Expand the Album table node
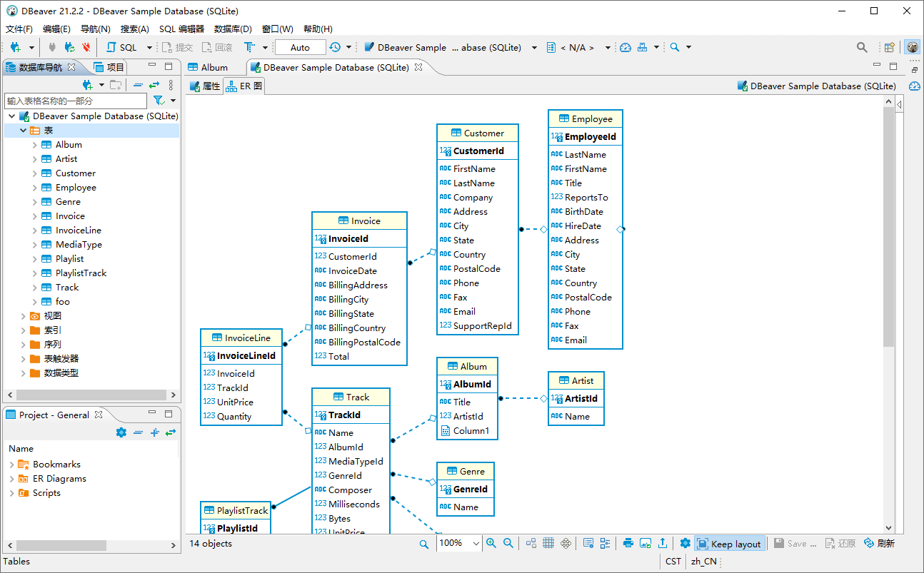 click(x=35, y=145)
